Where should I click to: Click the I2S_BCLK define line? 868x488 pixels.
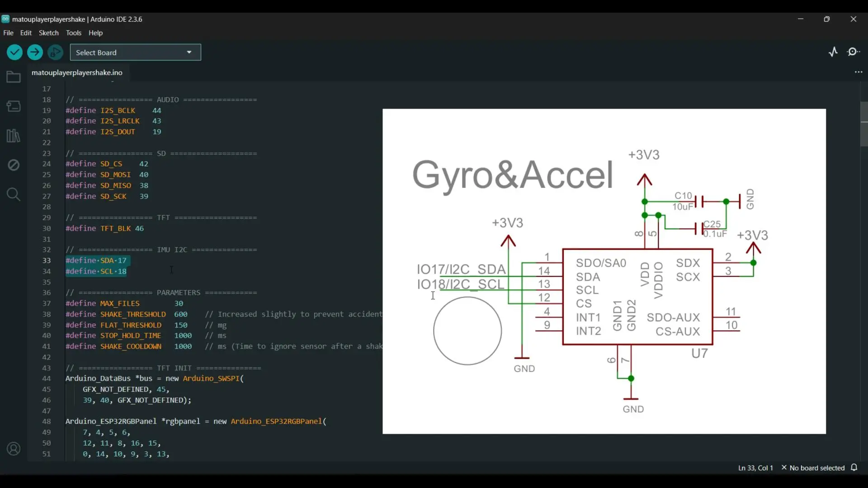113,110
